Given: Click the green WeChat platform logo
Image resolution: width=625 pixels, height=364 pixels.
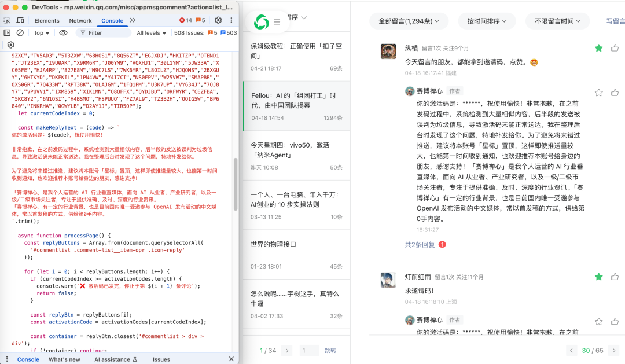Looking at the screenshot, I should tap(262, 22).
